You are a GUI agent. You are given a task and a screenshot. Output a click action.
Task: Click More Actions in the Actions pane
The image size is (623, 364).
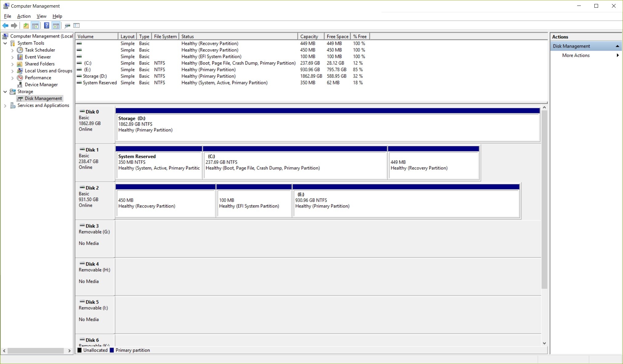[576, 55]
